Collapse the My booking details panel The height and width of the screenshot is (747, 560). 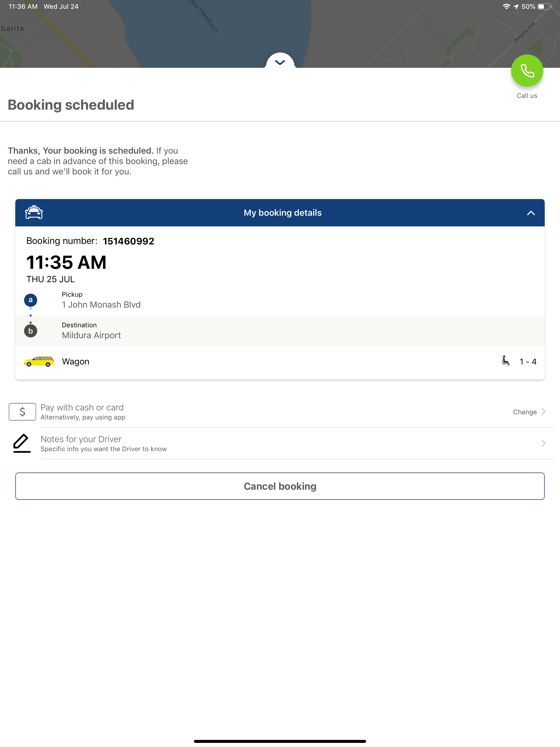point(531,213)
